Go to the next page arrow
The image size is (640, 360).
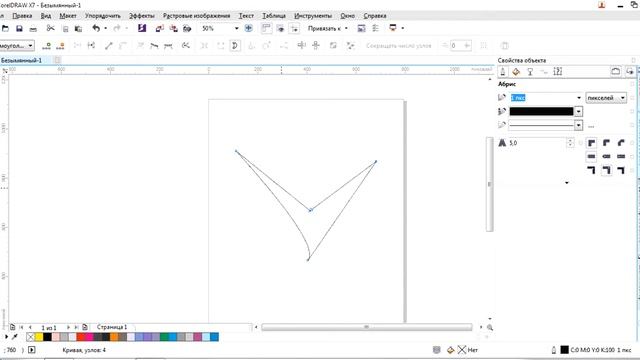(x=68, y=327)
